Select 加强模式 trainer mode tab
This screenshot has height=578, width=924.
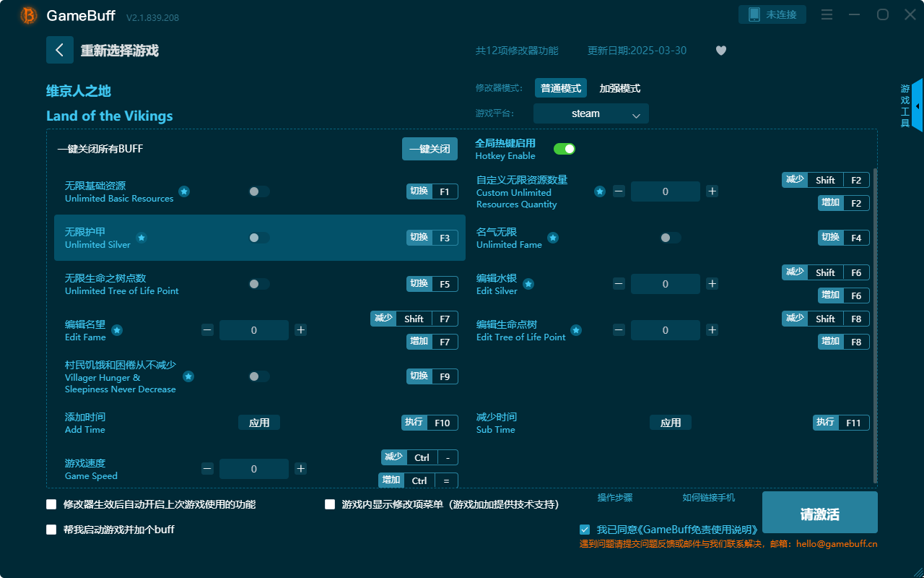(x=620, y=88)
